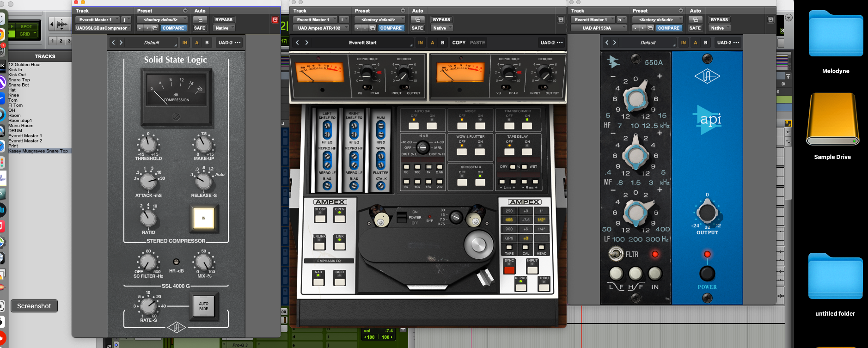The width and height of the screenshot is (868, 348).
Task: Click the Make-Up gain knob on SSL compressor
Action: (203, 145)
